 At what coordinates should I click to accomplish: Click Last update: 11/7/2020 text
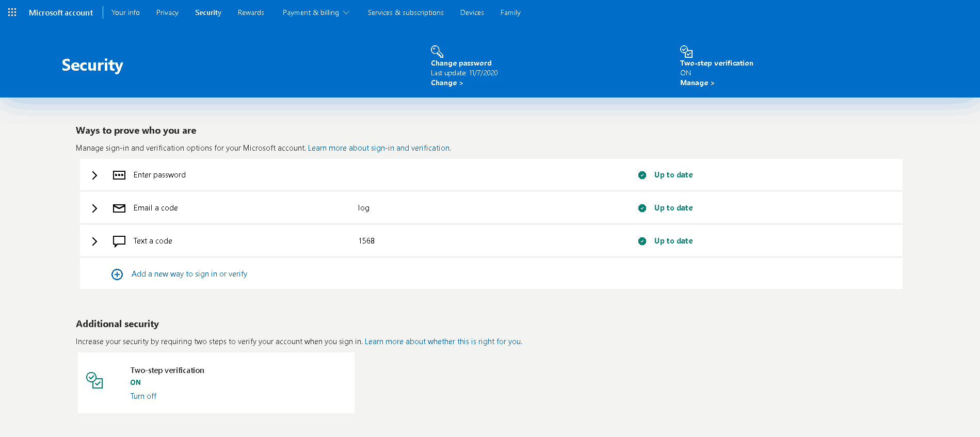[464, 73]
